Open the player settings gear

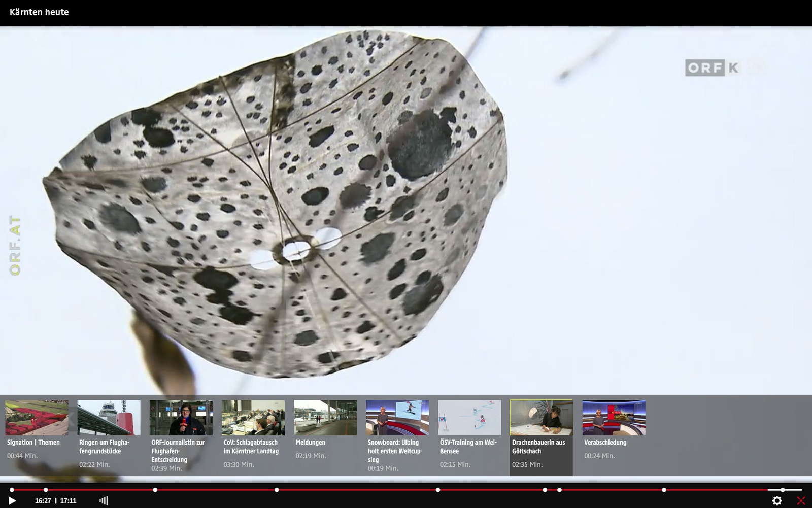tap(777, 501)
